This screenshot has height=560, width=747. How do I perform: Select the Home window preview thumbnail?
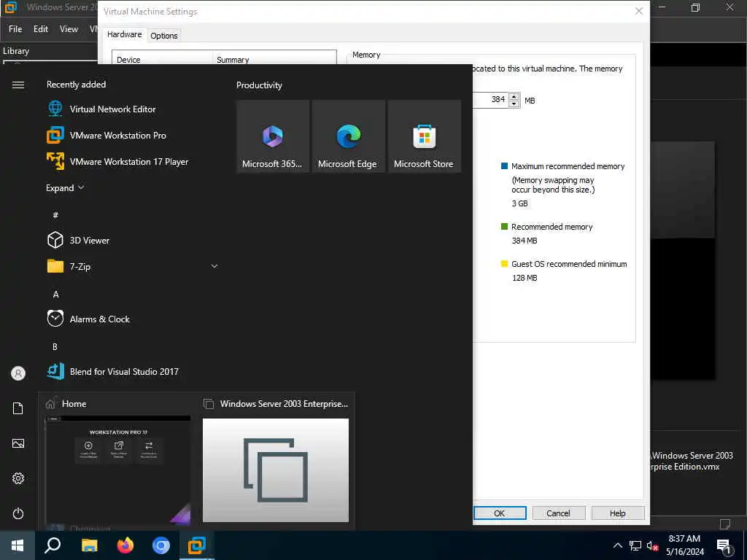[117, 469]
